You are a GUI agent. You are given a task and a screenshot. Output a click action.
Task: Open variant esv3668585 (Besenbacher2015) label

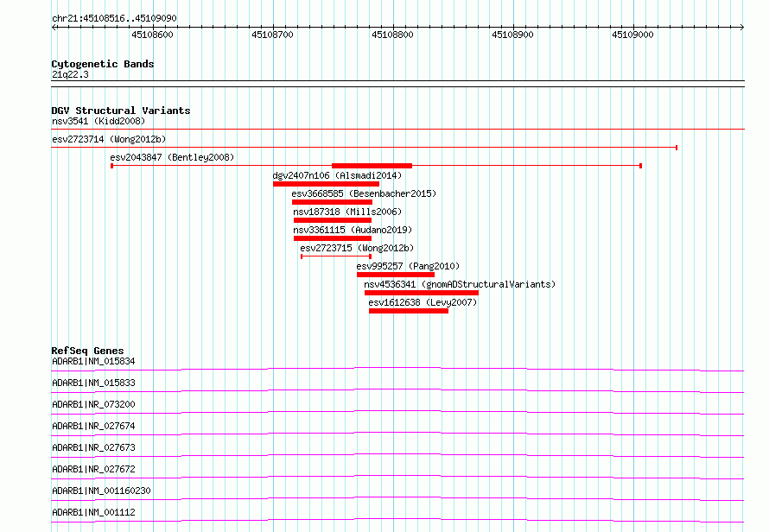pyautogui.click(x=364, y=193)
